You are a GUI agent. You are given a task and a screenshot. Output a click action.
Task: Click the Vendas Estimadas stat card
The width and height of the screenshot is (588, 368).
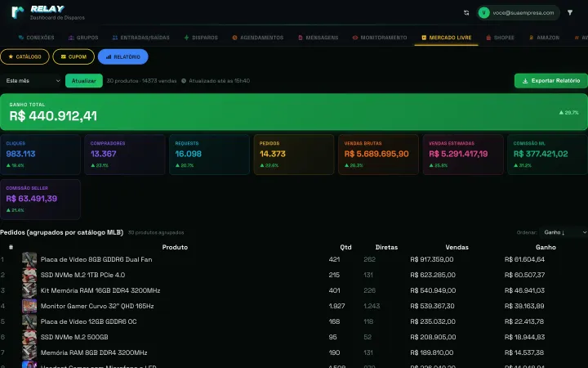463,155
